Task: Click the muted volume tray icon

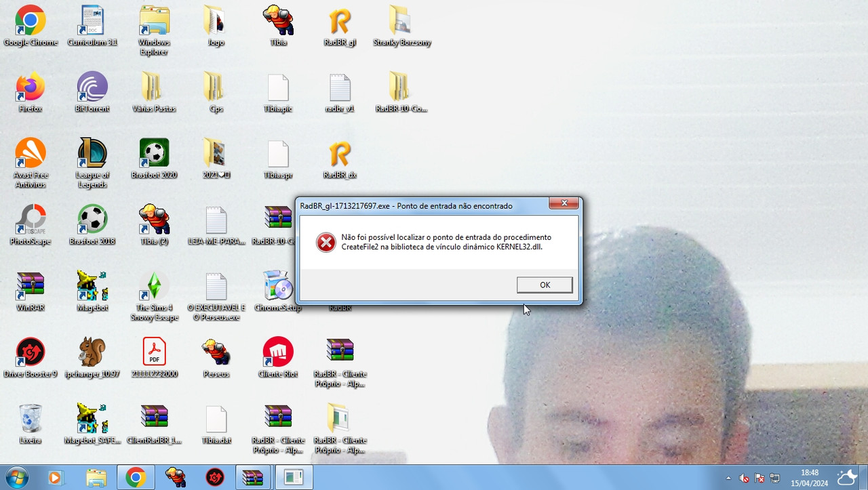Action: coord(744,478)
